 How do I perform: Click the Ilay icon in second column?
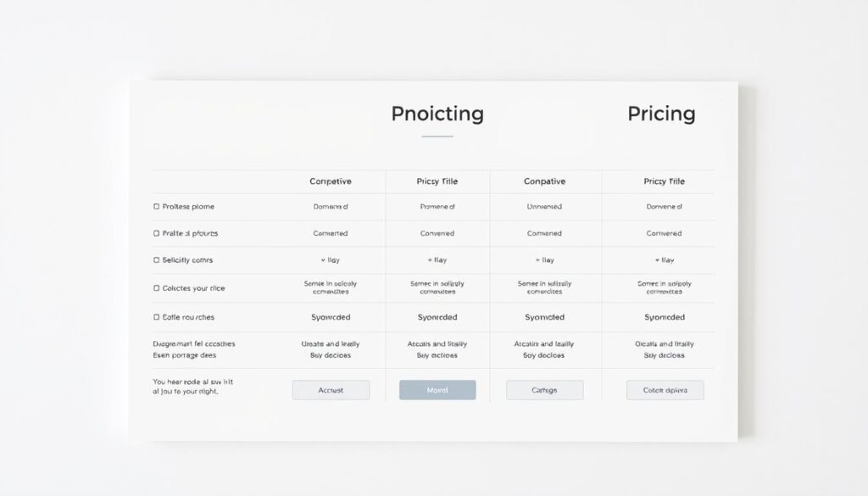(430, 260)
